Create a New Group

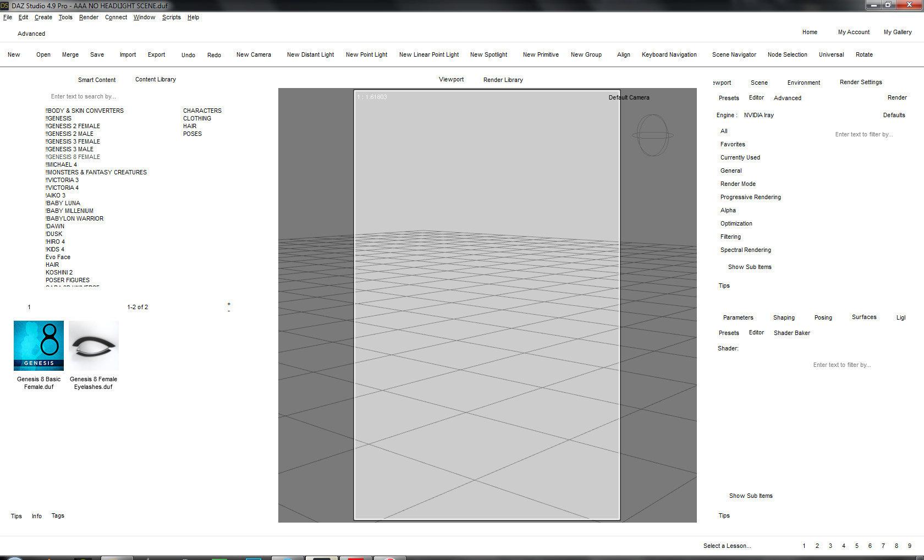click(x=586, y=54)
